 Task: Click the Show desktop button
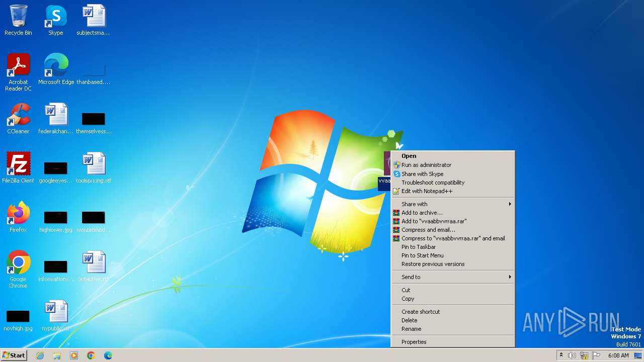(638, 355)
